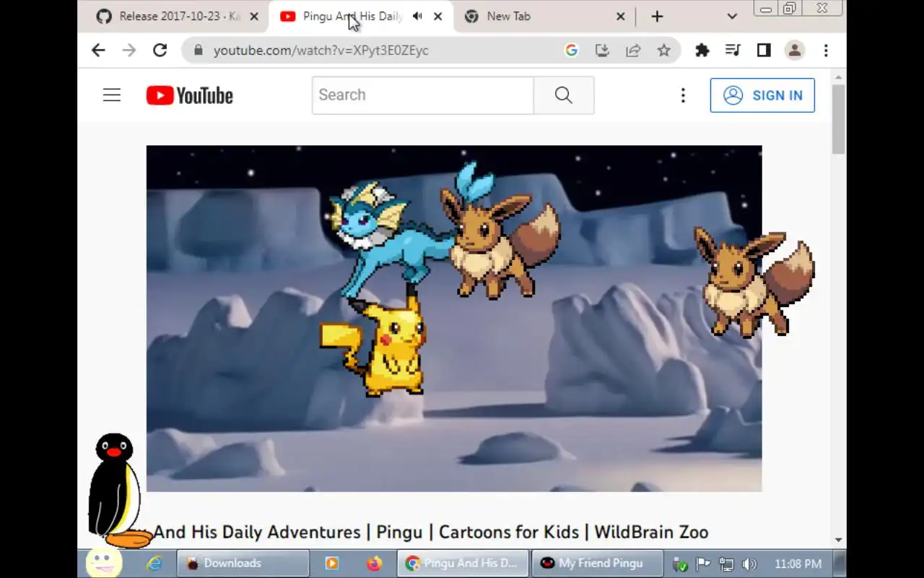The width and height of the screenshot is (924, 578).
Task: Click the SIGN IN button
Action: point(762,95)
